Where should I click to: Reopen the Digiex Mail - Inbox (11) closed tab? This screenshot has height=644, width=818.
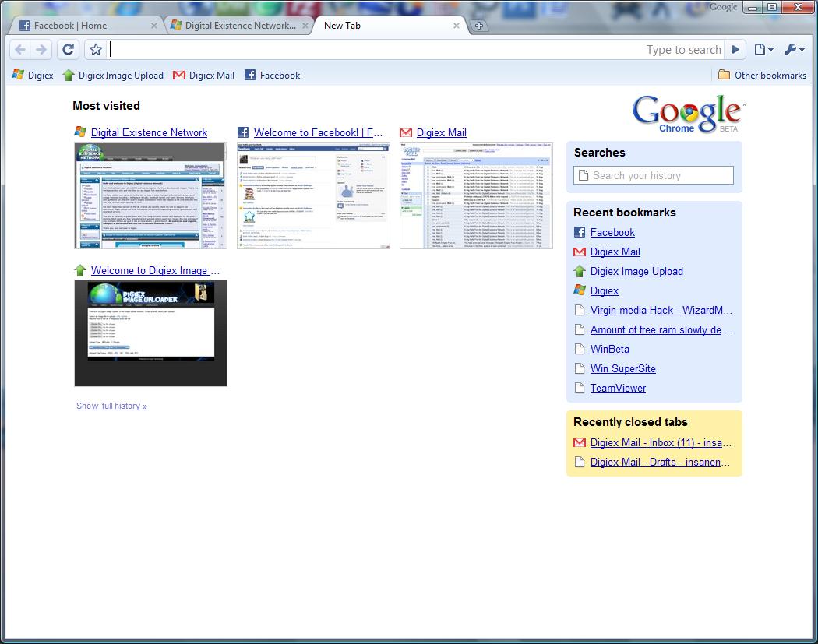(x=661, y=443)
